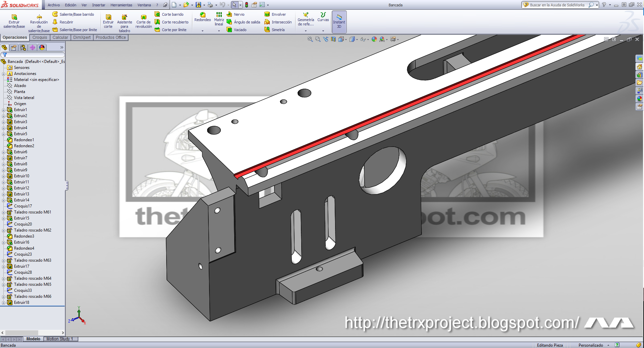644x348 pixels.
Task: Expand the Extruir1 feature node
Action: point(4,110)
